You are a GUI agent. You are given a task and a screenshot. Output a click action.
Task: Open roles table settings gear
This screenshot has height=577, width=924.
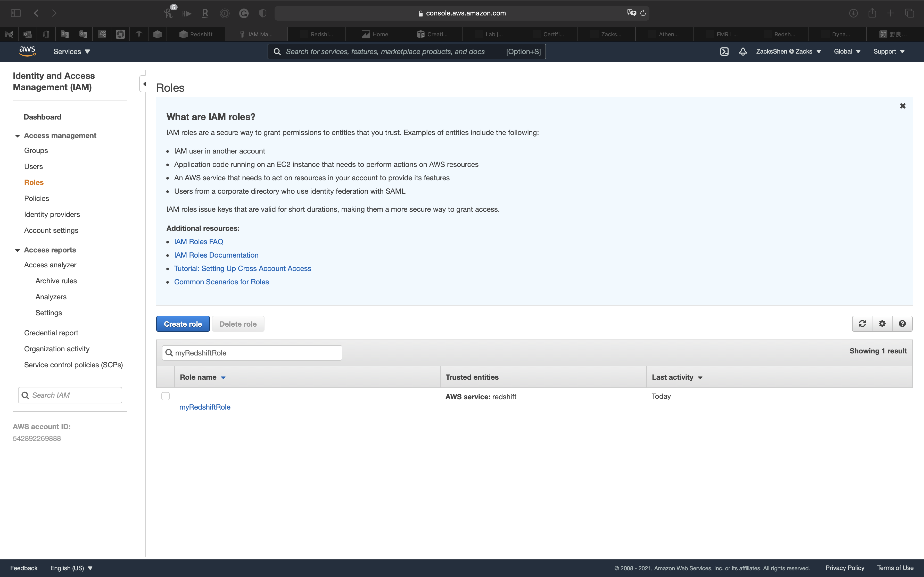[882, 324]
